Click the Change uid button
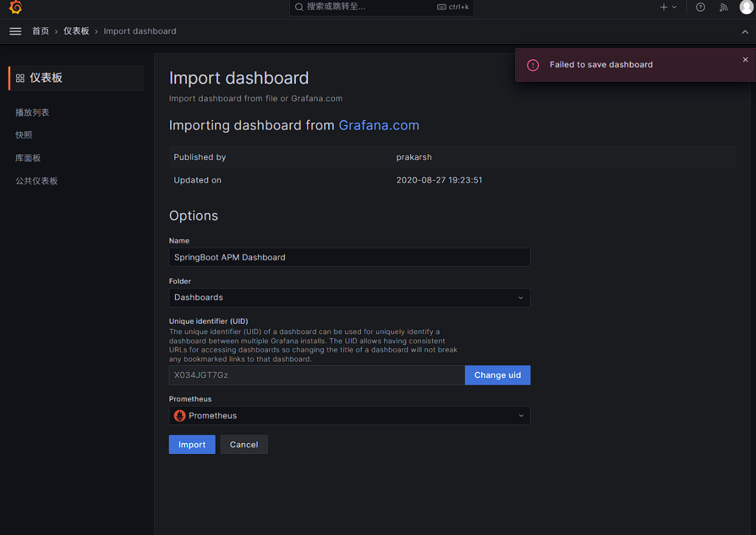756x535 pixels. tap(498, 375)
